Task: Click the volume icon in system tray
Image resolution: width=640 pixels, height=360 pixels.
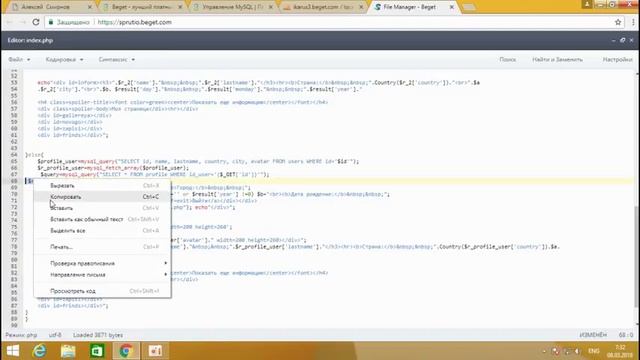Action: [577, 351]
